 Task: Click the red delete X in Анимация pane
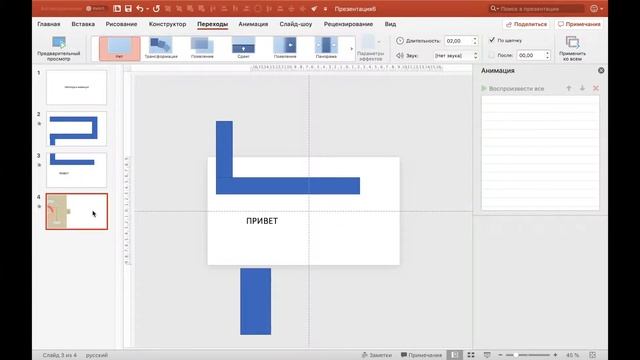596,88
